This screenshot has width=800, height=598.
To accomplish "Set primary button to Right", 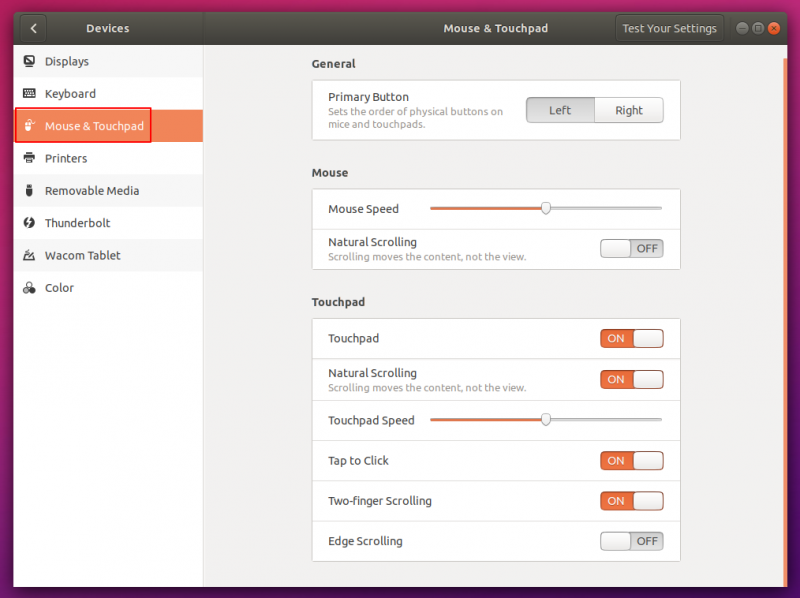I will coord(629,110).
